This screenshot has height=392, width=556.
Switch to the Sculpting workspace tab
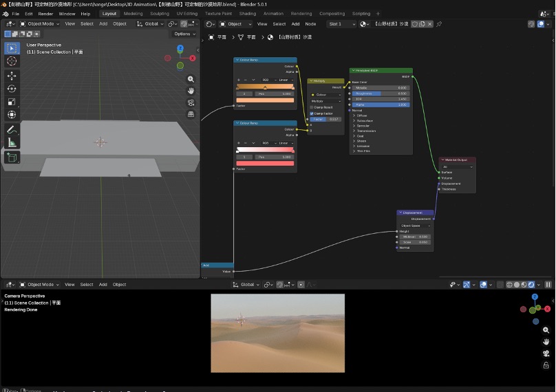coord(160,14)
